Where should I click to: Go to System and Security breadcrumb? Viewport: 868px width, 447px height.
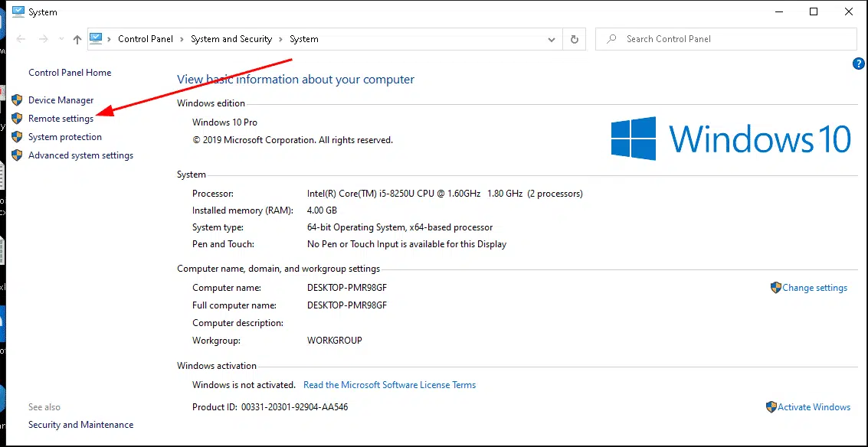click(x=231, y=39)
